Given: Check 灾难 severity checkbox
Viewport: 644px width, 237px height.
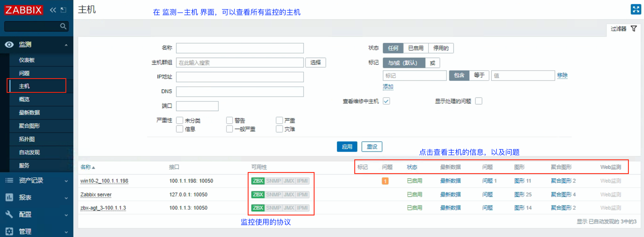Looking at the screenshot, I should (x=279, y=129).
